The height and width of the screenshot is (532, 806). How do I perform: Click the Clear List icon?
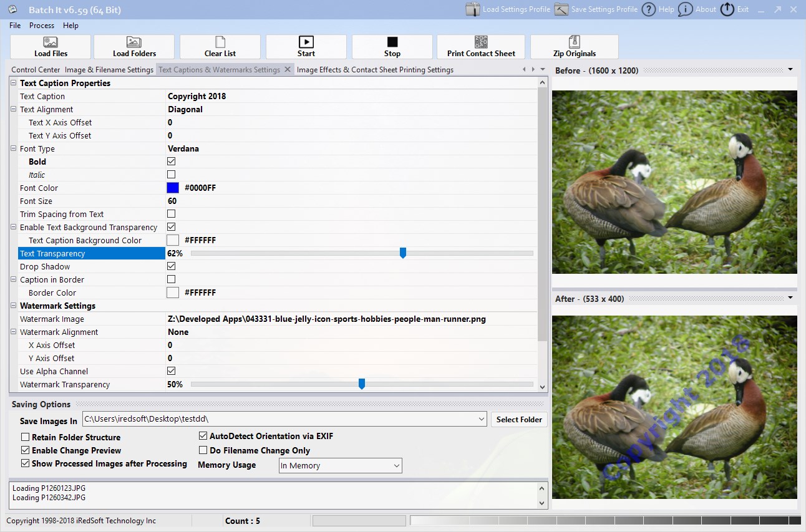click(220, 47)
